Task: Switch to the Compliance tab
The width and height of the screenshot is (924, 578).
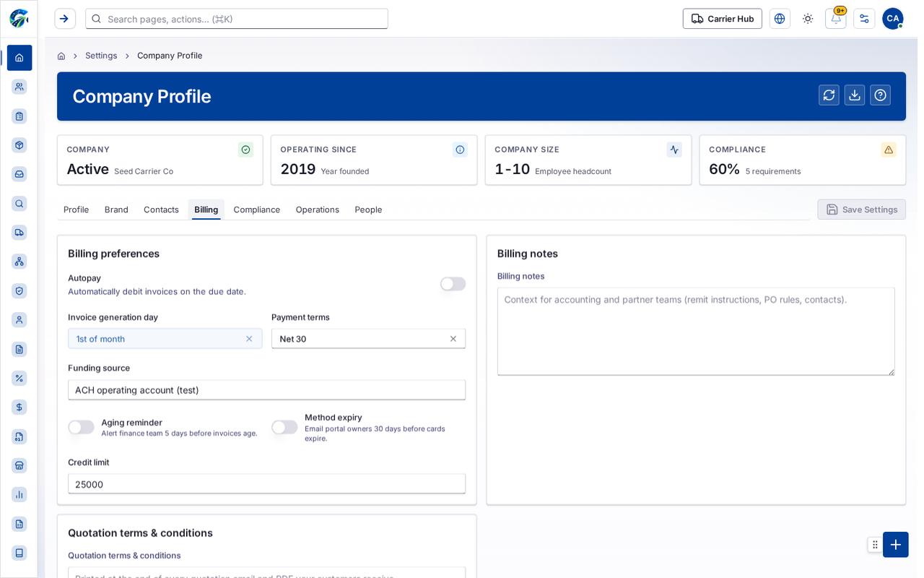Action: 256,210
